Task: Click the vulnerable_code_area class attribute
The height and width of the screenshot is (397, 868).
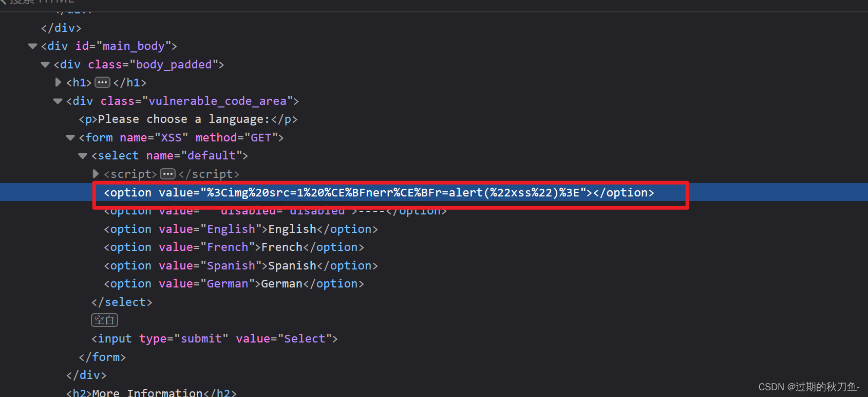Action: point(197,101)
